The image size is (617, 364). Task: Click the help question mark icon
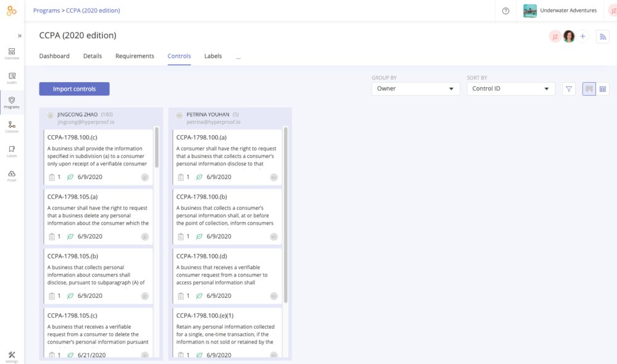click(x=506, y=10)
